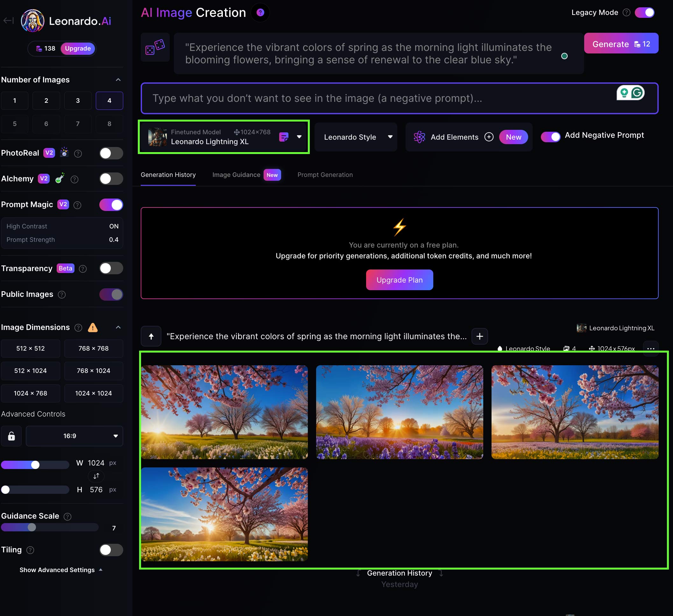The image size is (673, 616).
Task: Click the aspect ratio lock icon
Action: coord(11,436)
